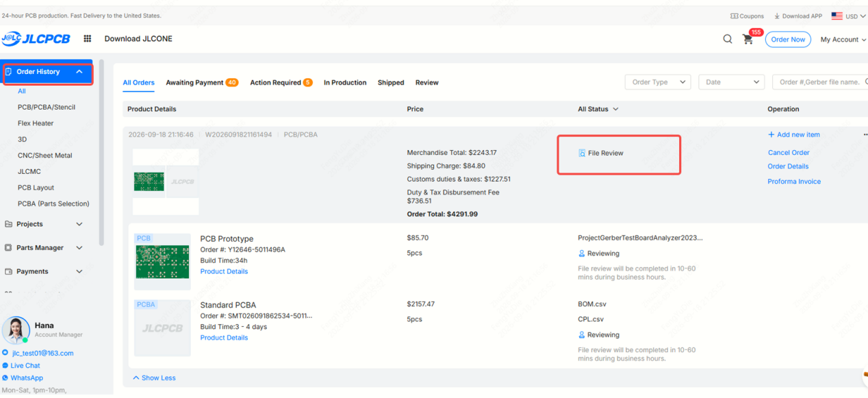Click the order number W2026091821161494
Viewport: 868px width, 398px height.
[238, 135]
